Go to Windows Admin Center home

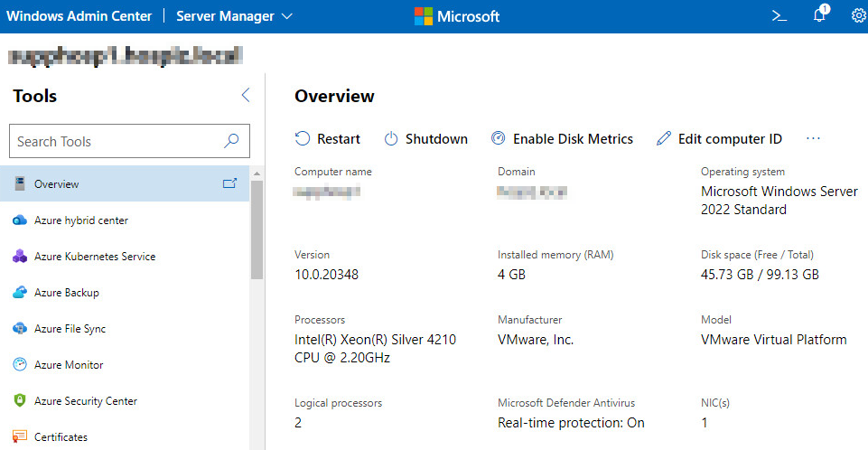click(79, 16)
